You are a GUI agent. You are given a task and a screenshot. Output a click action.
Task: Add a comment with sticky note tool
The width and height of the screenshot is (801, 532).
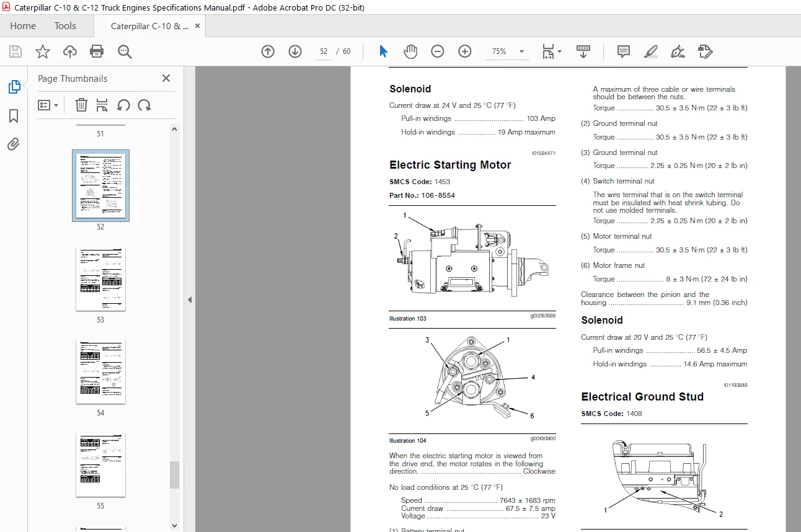(x=624, y=51)
